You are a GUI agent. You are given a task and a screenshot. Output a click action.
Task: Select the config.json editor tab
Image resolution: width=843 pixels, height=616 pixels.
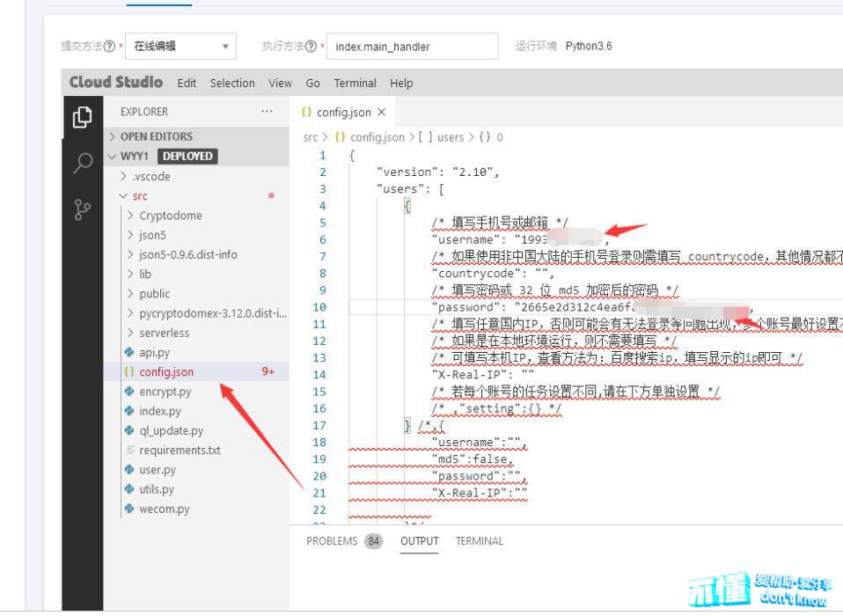(343, 112)
